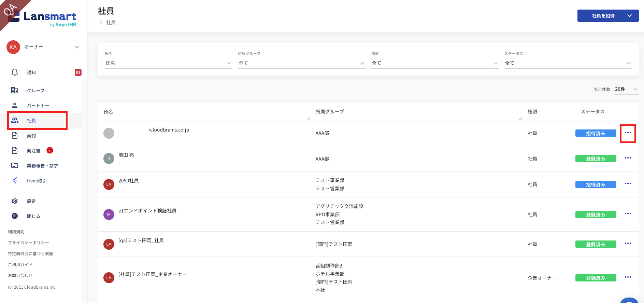This screenshot has width=644, height=303.
Task: Open the 権限 filter dropdown
Action: [x=434, y=63]
